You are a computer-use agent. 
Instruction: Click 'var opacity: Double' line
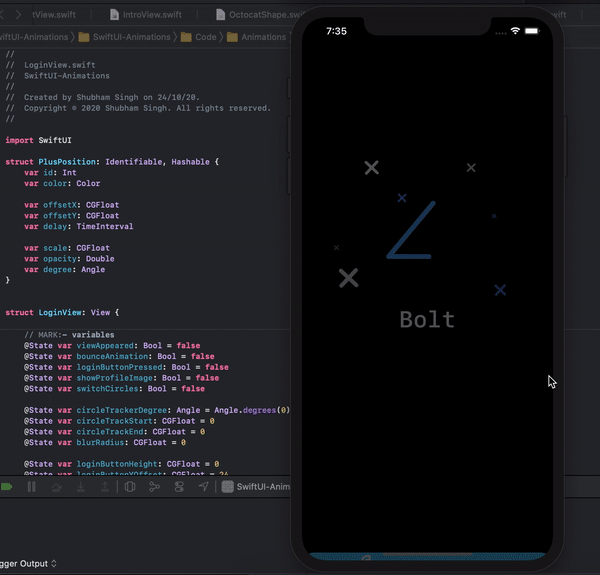69,259
